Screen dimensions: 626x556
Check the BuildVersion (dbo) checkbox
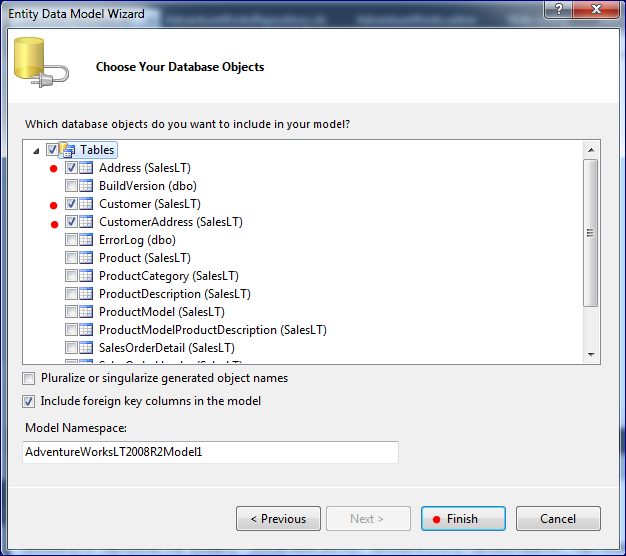point(71,186)
